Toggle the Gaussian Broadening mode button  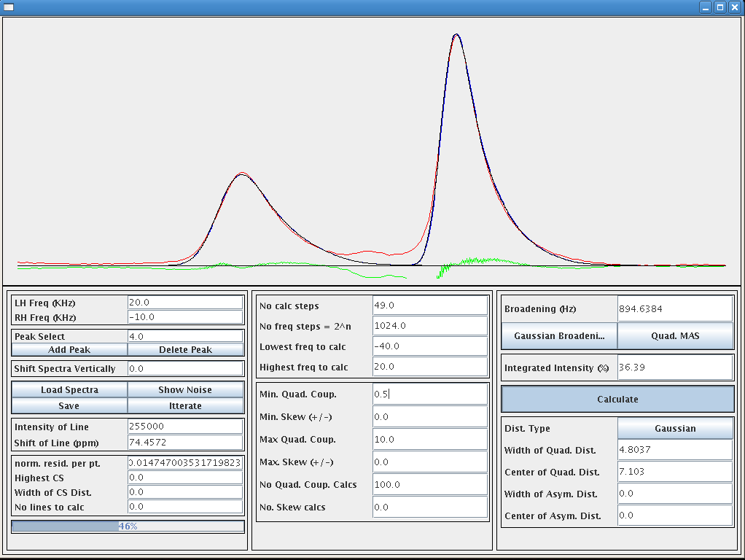pyautogui.click(x=559, y=336)
